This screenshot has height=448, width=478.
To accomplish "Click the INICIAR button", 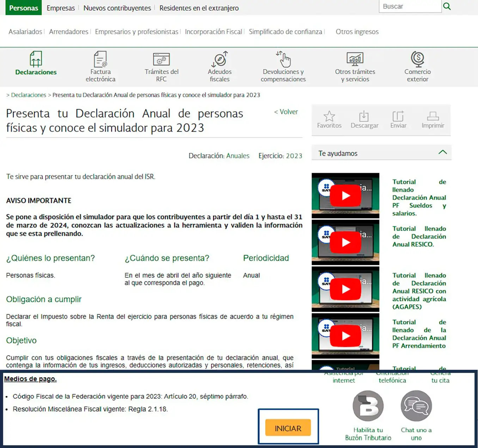I will [x=288, y=428].
